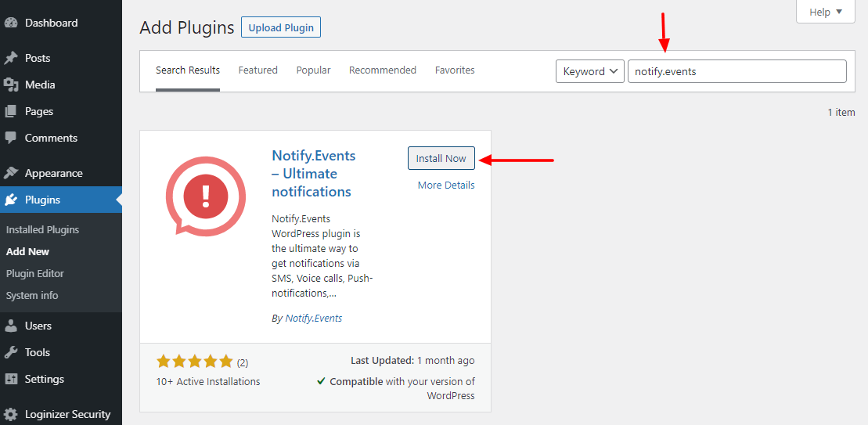Open the Comments menu
The width and height of the screenshot is (868, 425).
click(x=61, y=138)
